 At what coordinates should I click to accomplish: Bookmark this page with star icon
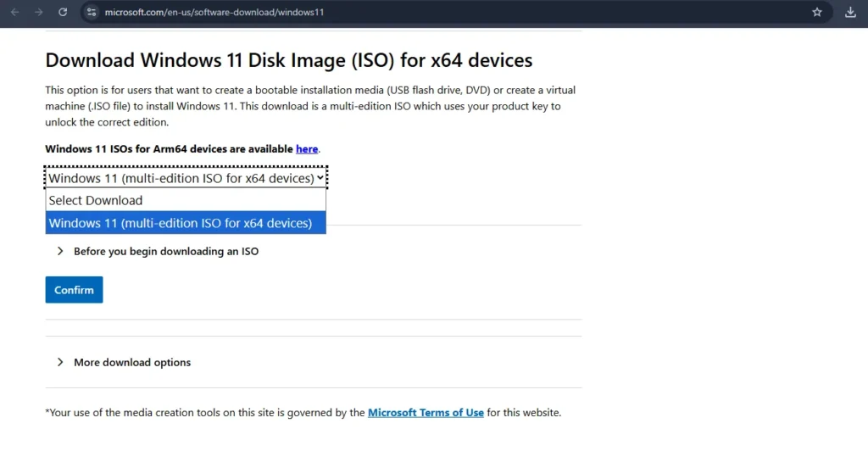click(x=817, y=12)
